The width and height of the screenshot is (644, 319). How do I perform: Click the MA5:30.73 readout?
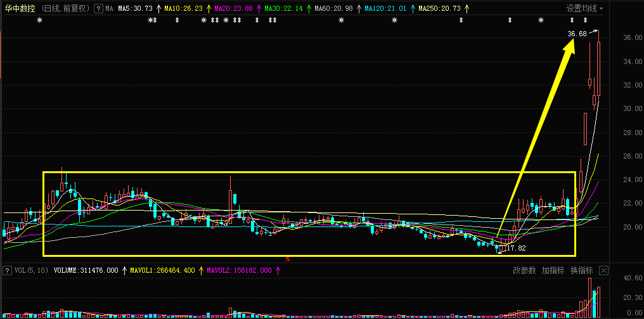pyautogui.click(x=135, y=8)
